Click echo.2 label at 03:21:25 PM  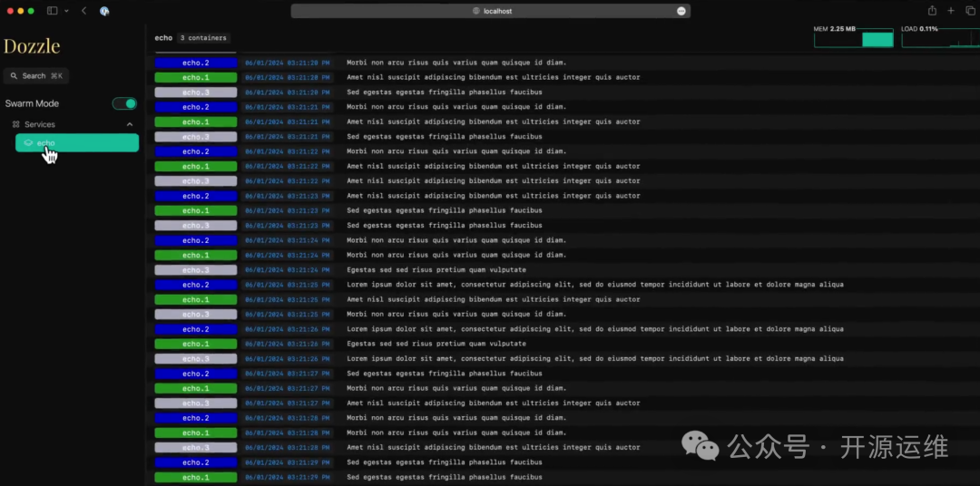[x=196, y=285]
